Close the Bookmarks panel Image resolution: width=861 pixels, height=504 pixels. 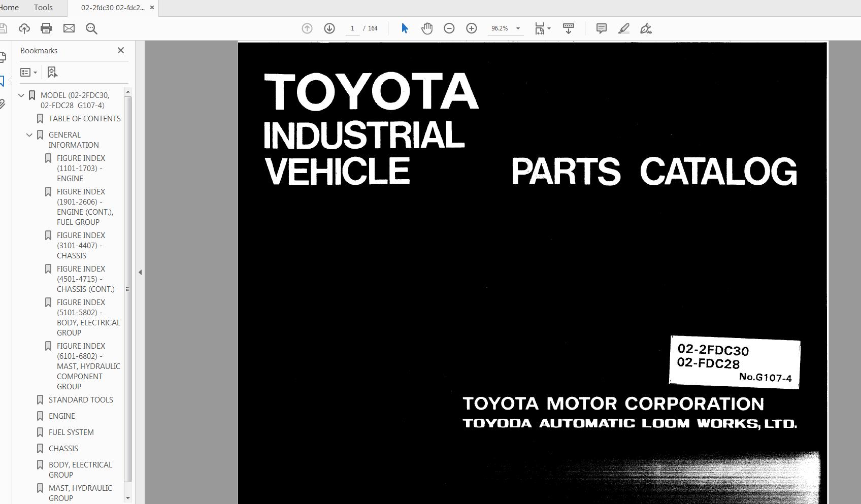121,50
